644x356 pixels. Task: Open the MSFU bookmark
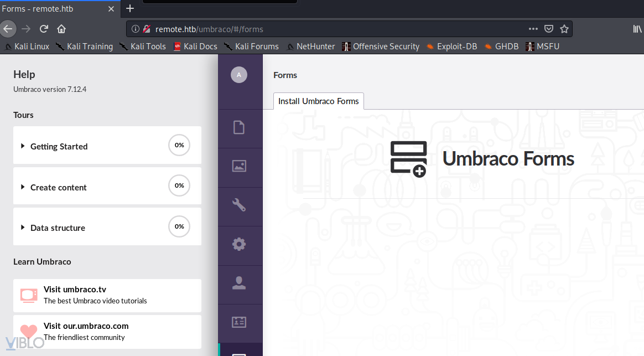tap(543, 47)
